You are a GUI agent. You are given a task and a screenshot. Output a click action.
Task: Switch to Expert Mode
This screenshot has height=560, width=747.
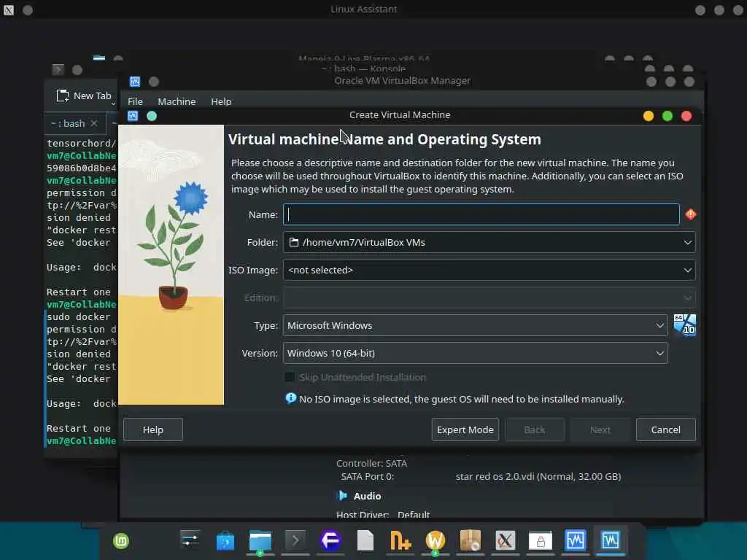465,429
